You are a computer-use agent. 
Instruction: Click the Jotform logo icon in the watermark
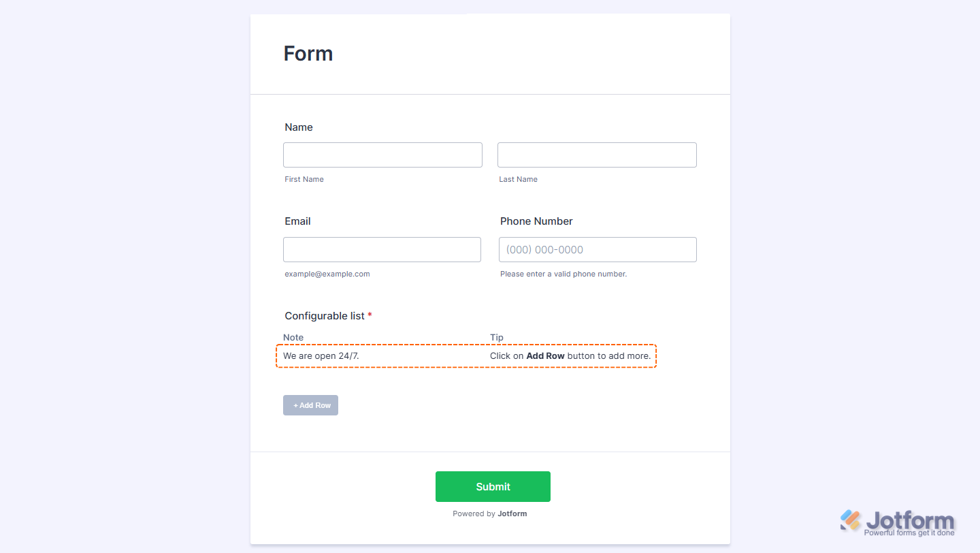click(851, 520)
